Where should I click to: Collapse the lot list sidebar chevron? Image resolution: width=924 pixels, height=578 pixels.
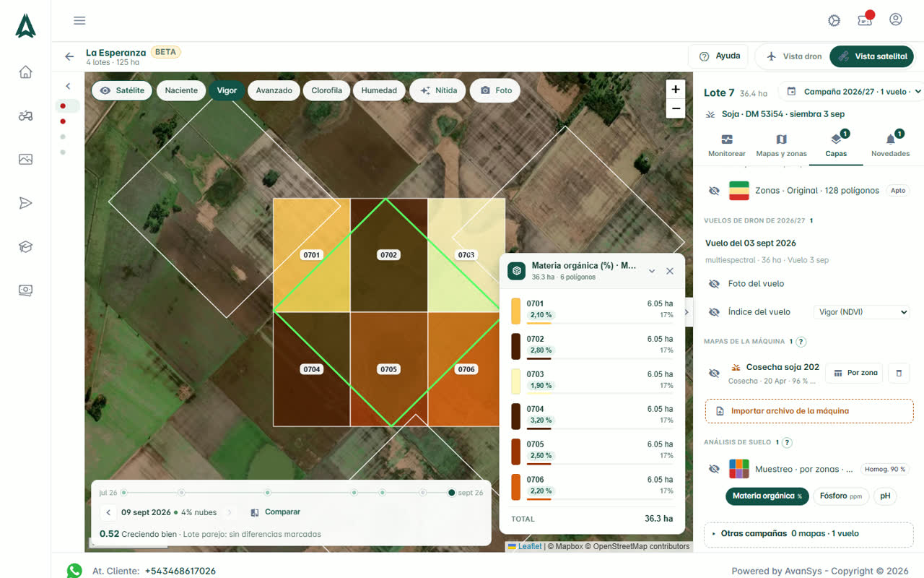[68, 86]
